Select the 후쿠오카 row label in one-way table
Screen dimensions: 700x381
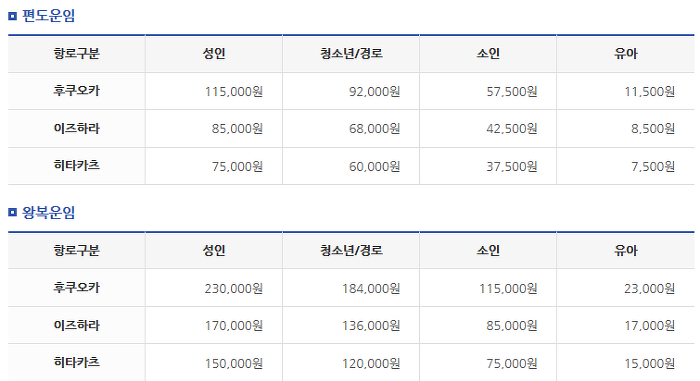(76, 91)
